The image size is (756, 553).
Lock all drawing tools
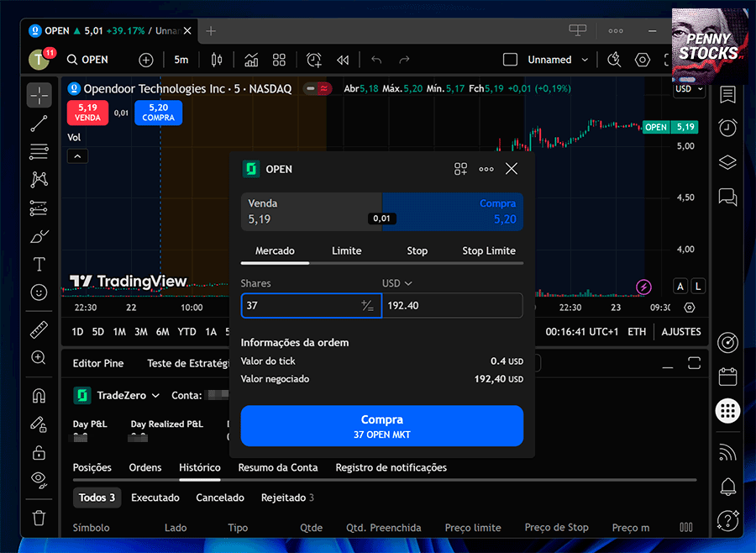[x=39, y=452]
